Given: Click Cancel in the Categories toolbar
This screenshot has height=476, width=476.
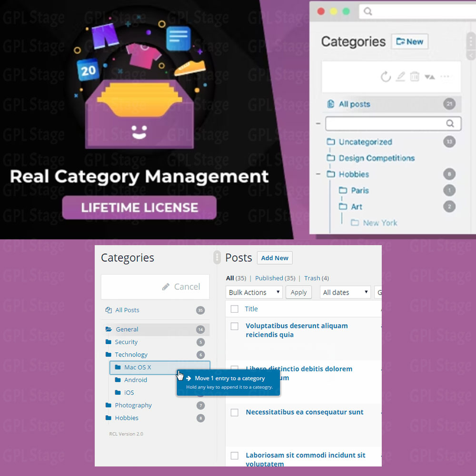Looking at the screenshot, I should tap(187, 287).
